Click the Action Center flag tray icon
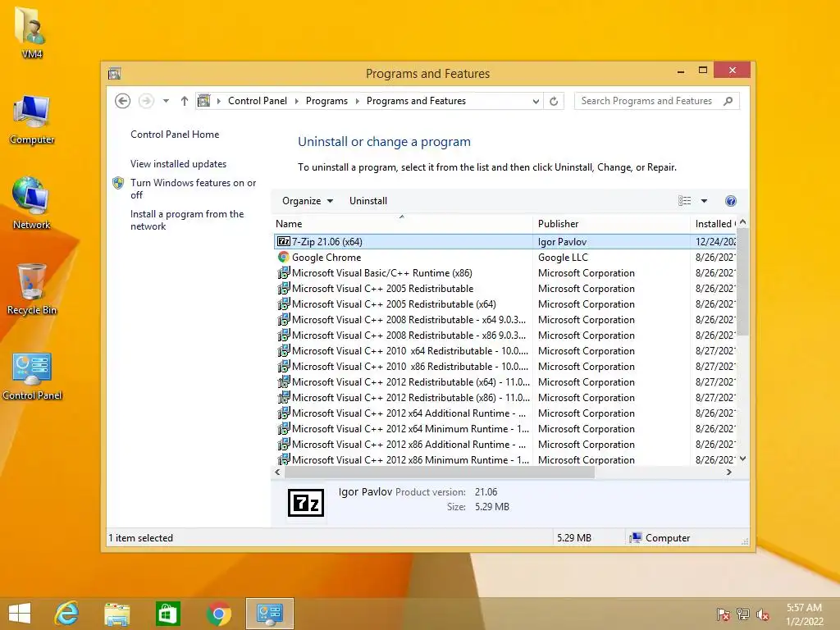Image resolution: width=840 pixels, height=630 pixels. pos(723,614)
